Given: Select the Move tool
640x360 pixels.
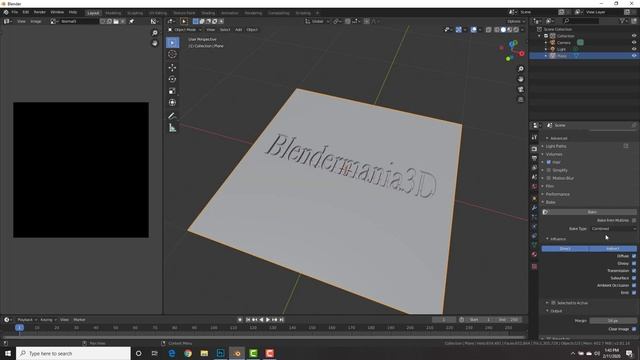Looking at the screenshot, I should pyautogui.click(x=173, y=67).
